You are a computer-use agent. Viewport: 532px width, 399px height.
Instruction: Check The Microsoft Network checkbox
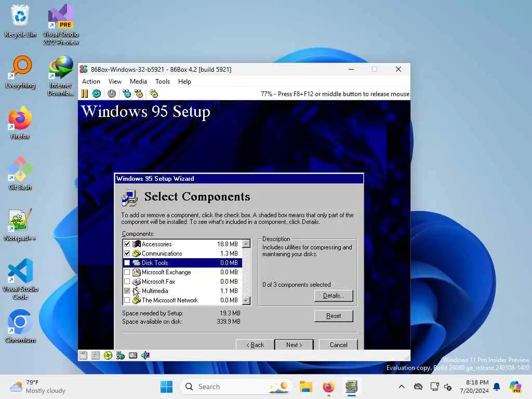(127, 300)
